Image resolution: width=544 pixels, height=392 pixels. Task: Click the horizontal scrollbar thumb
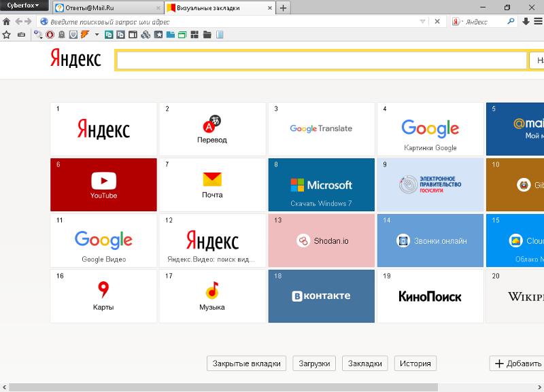[224, 387]
